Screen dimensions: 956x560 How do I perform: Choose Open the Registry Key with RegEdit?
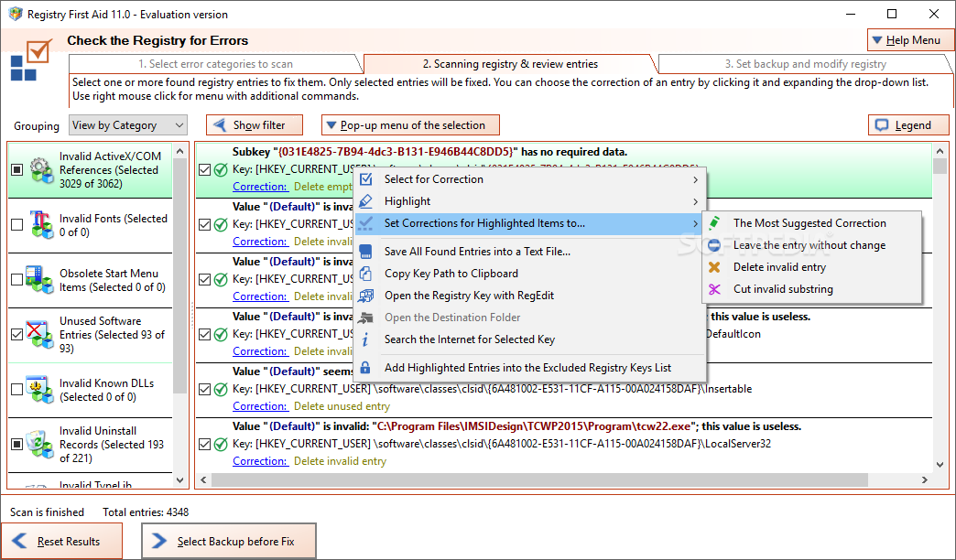[x=530, y=296]
